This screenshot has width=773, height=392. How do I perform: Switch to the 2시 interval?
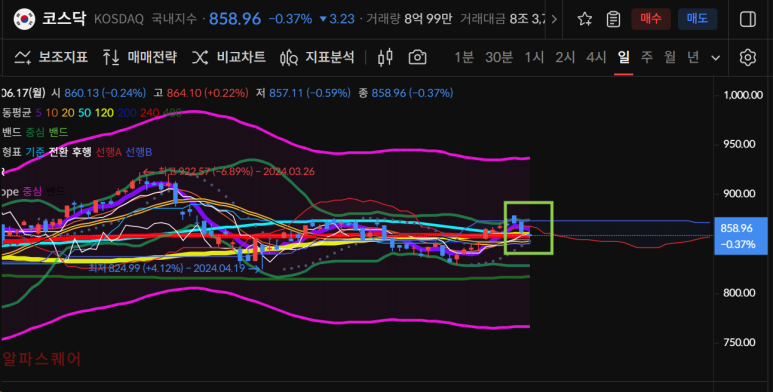click(x=565, y=57)
